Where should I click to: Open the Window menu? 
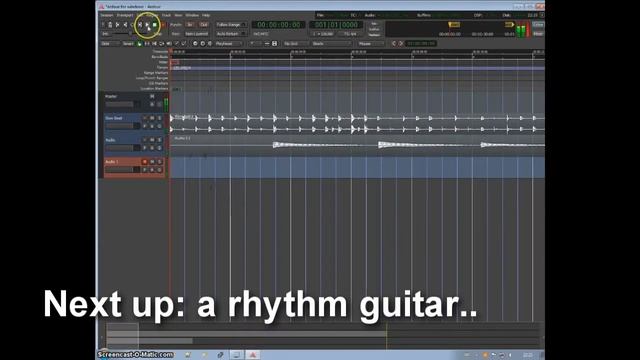[x=192, y=16]
